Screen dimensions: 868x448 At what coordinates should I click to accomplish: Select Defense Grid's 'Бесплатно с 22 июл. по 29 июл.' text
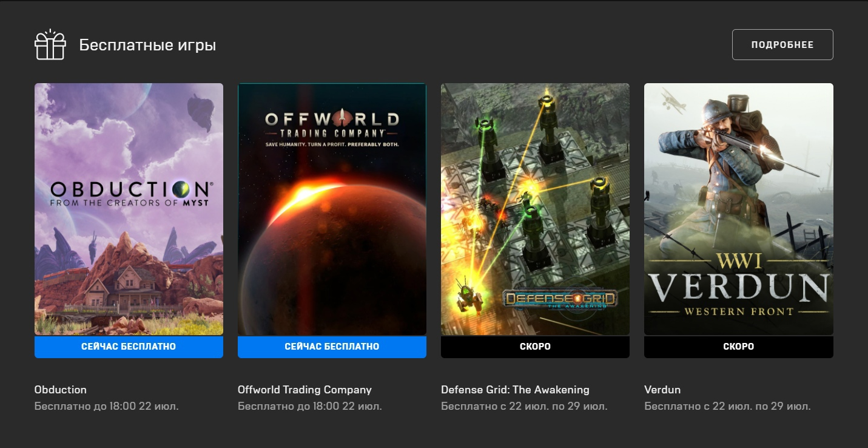(524, 406)
